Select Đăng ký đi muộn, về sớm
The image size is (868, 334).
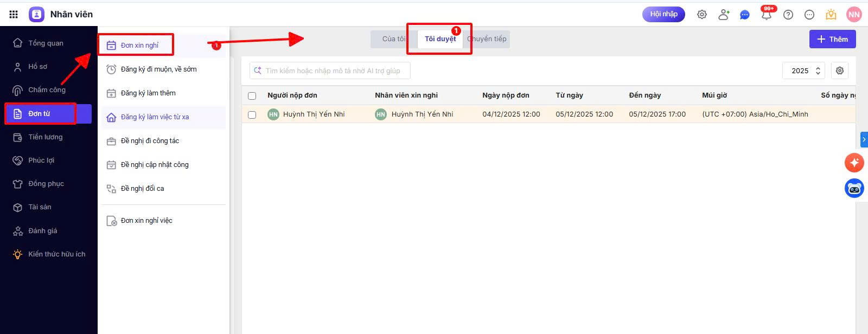pyautogui.click(x=163, y=69)
